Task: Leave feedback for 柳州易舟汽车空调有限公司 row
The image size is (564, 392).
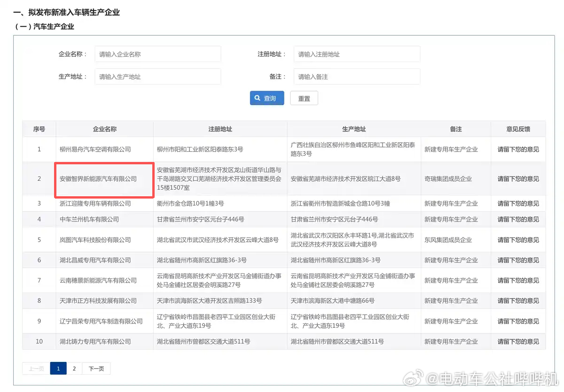Action: (518, 149)
